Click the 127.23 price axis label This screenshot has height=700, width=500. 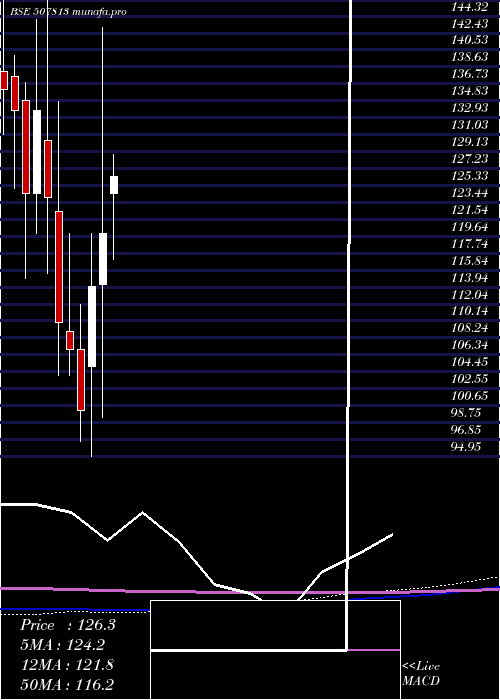(470, 159)
